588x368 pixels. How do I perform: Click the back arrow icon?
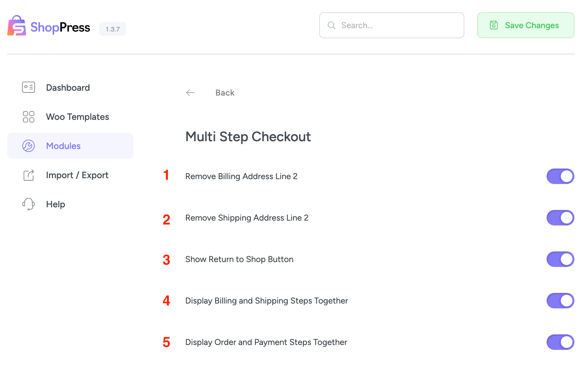coord(190,93)
